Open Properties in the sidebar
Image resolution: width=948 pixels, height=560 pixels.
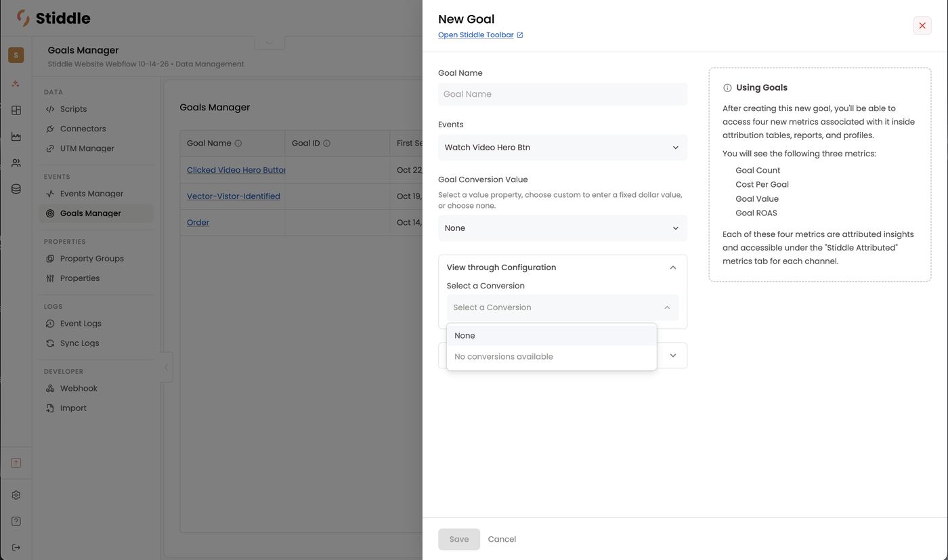coord(96,278)
